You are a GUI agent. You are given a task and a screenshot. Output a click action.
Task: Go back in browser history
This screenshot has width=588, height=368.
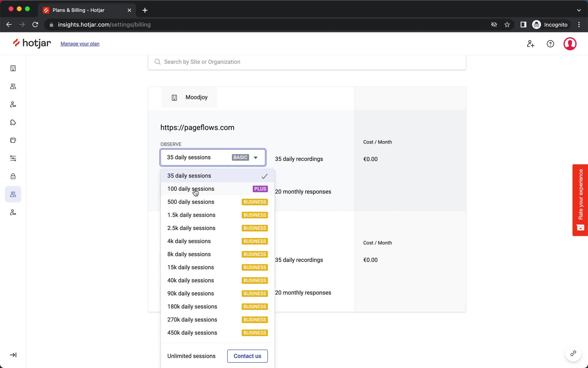tap(9, 25)
